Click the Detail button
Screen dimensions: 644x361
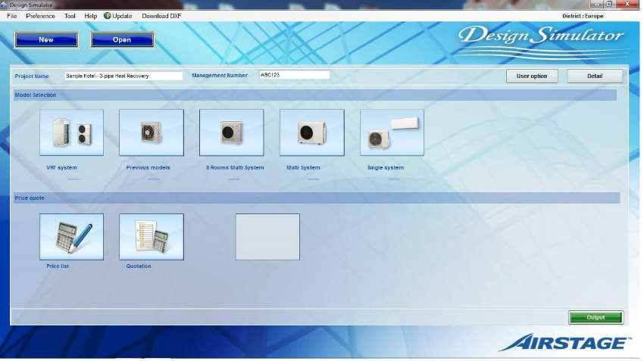(x=595, y=76)
